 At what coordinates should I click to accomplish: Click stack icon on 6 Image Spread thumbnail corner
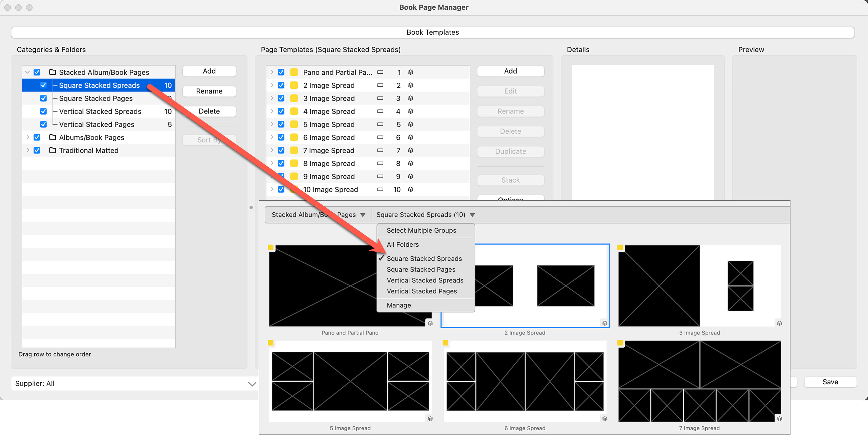point(605,419)
